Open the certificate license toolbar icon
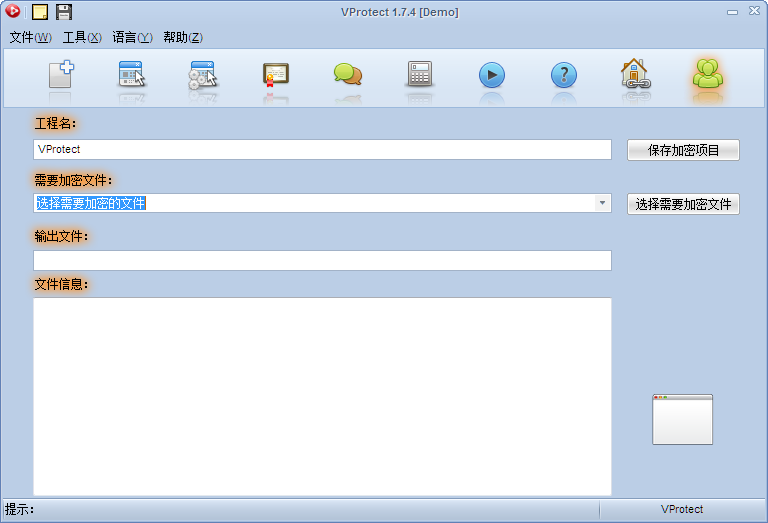This screenshot has width=768, height=523. (275, 75)
